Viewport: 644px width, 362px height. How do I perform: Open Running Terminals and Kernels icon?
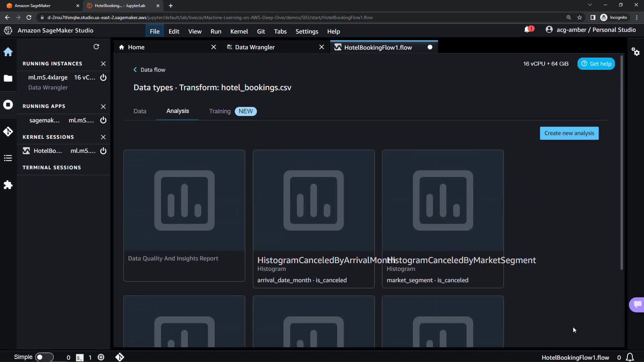click(8, 105)
